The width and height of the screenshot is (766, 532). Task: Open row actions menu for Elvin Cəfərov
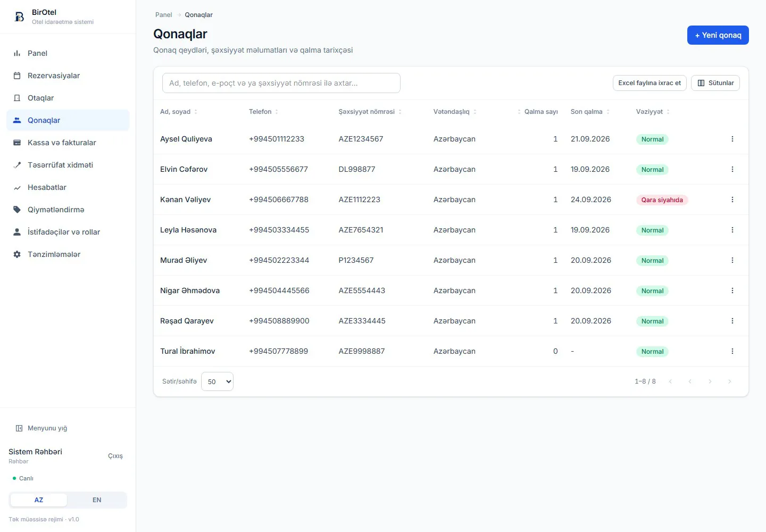[732, 169]
